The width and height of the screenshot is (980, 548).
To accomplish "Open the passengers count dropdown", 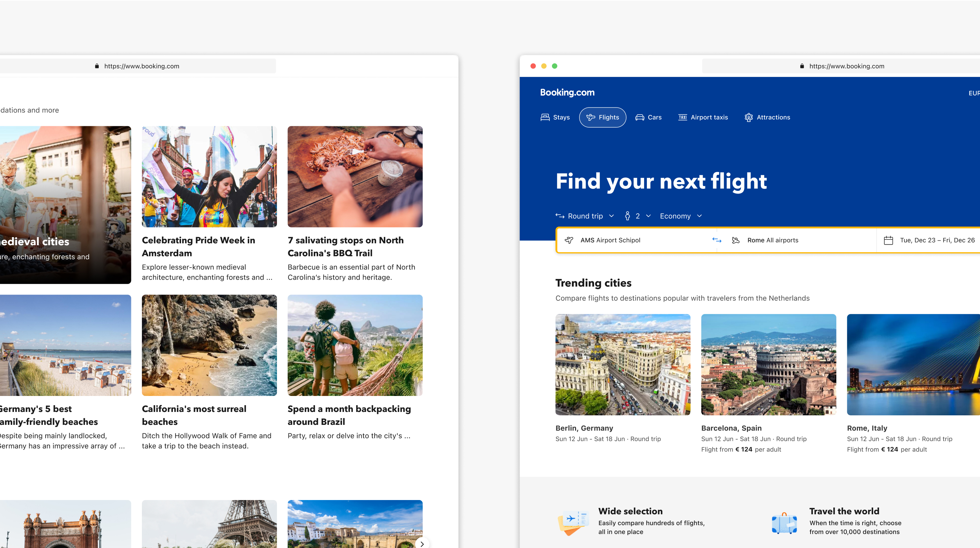I will tap(638, 216).
